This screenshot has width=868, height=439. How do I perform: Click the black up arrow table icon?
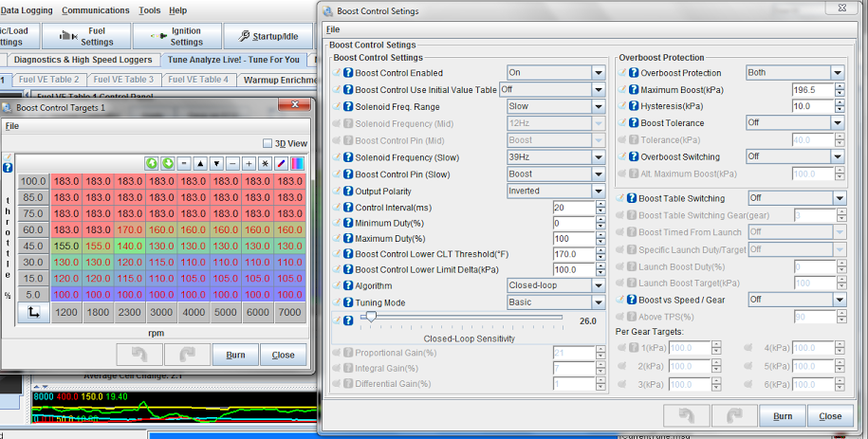click(199, 164)
